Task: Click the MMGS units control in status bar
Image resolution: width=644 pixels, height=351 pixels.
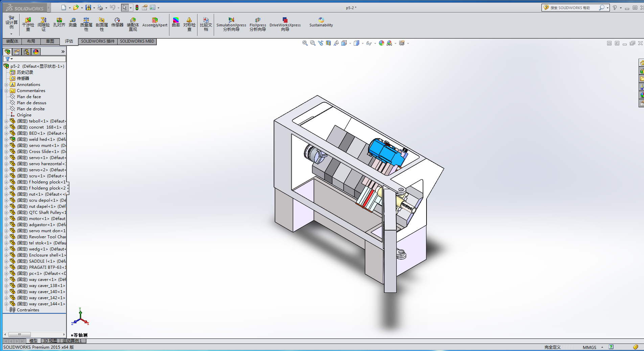Action: [589, 347]
